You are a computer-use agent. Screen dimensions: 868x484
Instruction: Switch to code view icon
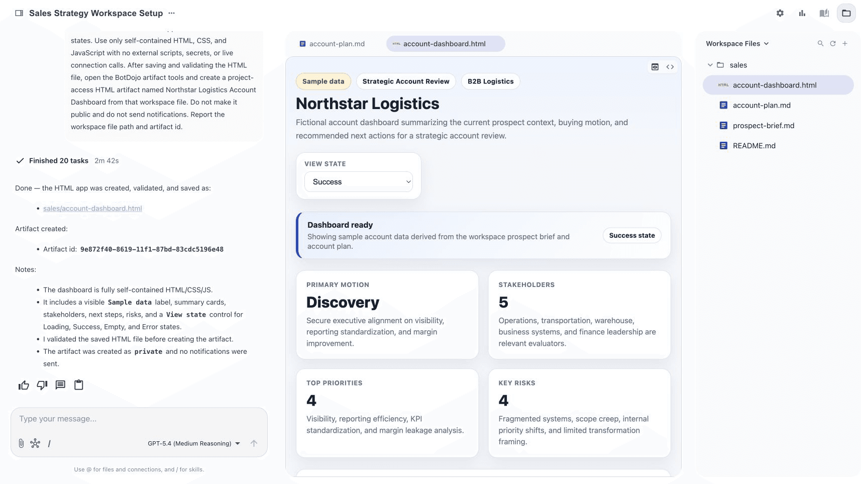[670, 67]
